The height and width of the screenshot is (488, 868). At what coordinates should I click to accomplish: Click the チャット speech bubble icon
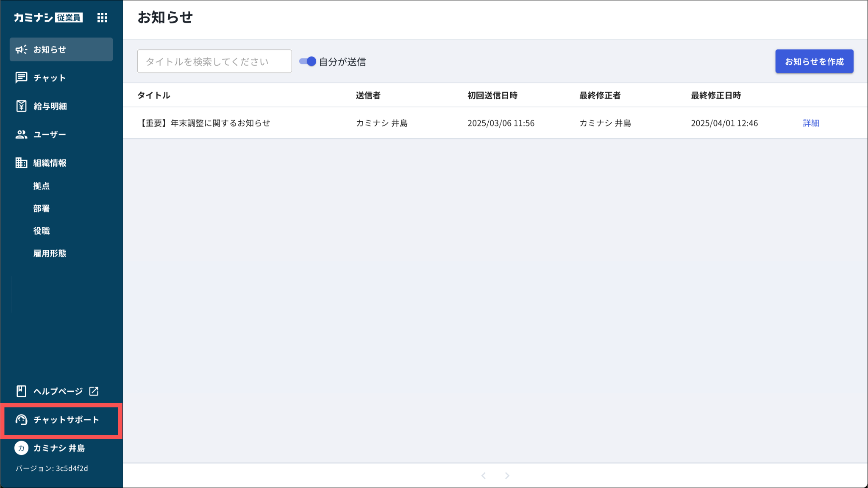coord(21,78)
